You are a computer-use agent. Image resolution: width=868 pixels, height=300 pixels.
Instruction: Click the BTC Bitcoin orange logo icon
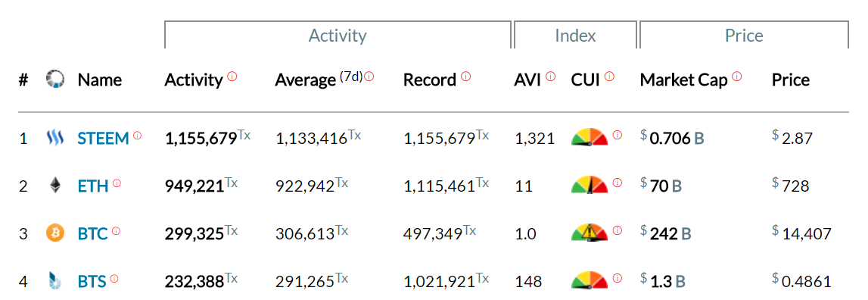(54, 233)
